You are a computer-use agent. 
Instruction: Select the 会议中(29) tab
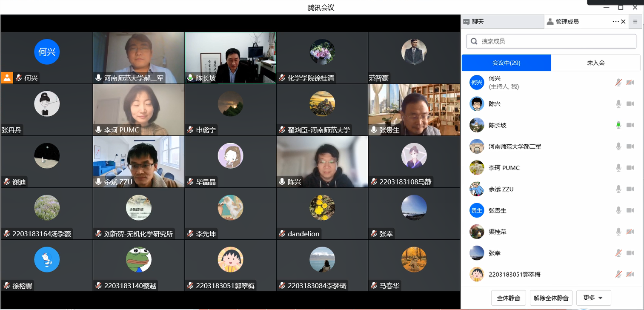tap(507, 63)
